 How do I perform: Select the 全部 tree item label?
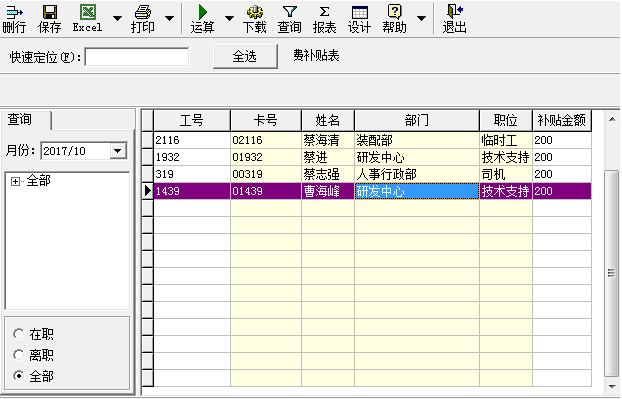tap(38, 181)
